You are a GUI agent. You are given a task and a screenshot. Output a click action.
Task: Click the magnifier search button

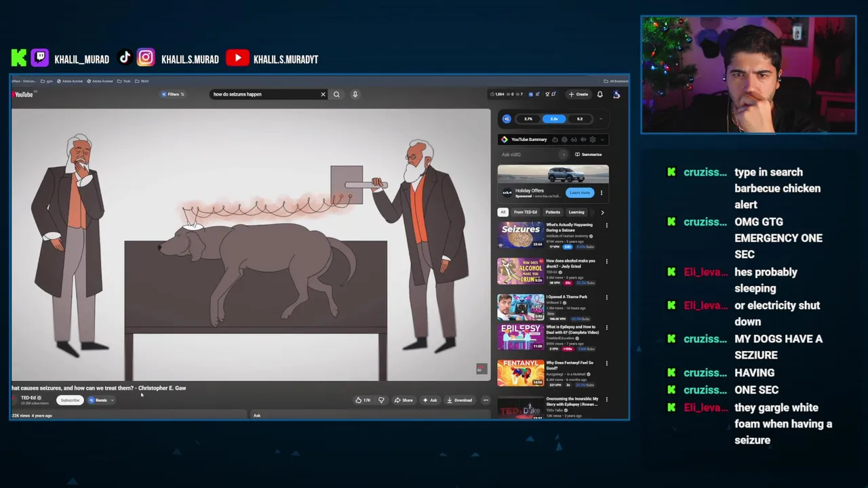click(x=336, y=94)
